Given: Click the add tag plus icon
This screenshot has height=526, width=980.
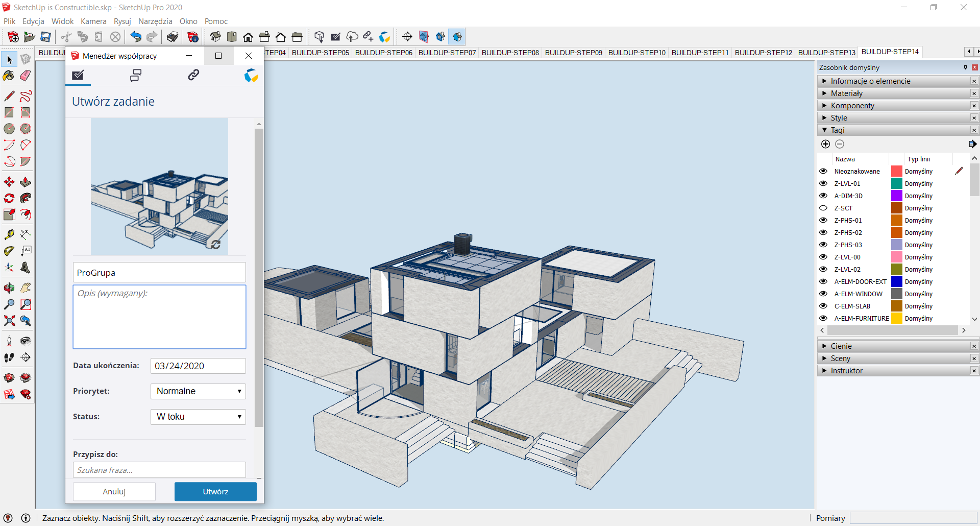Looking at the screenshot, I should point(825,144).
